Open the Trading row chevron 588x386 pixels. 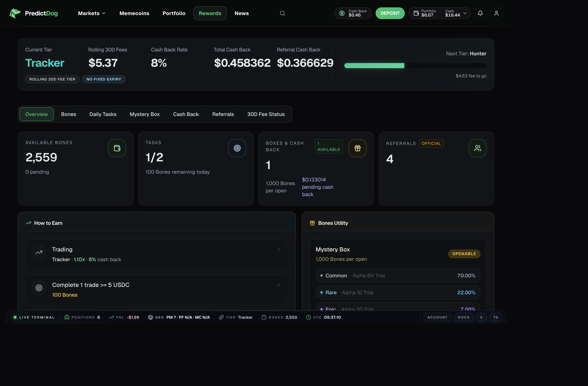click(279, 249)
